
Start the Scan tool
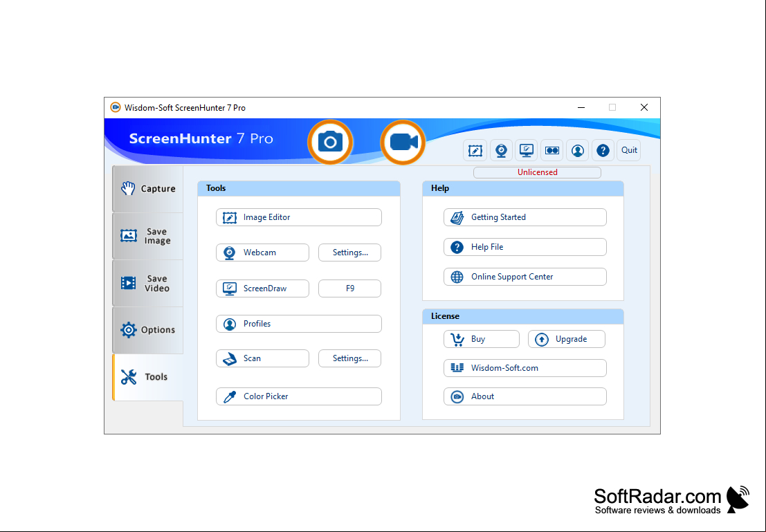pos(262,358)
